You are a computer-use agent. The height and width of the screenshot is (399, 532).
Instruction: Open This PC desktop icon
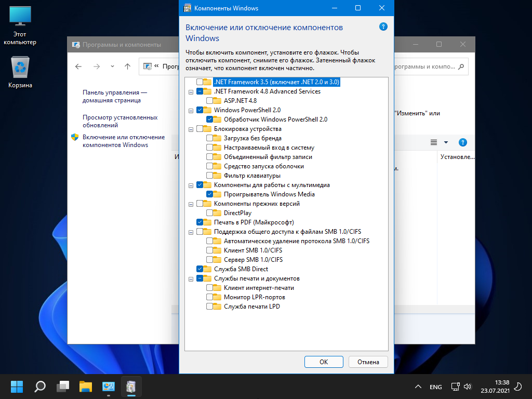click(20, 18)
